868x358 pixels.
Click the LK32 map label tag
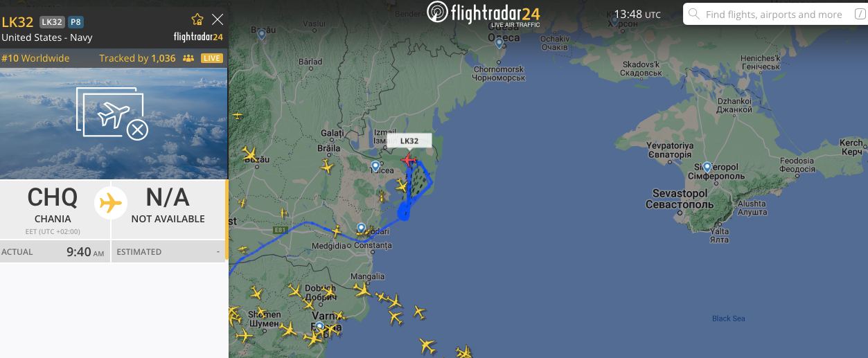(x=409, y=141)
